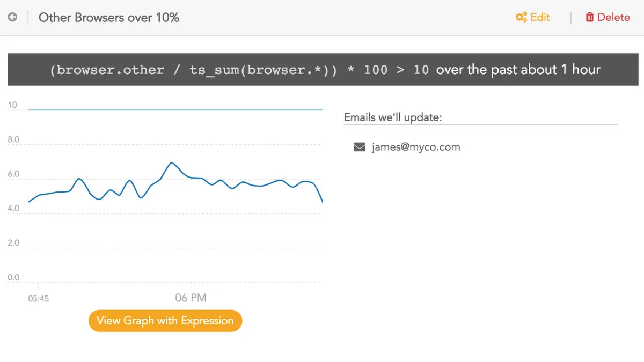This screenshot has height=362, width=644.
Task: Select the james@myco.com email recipient
Action: coord(415,147)
